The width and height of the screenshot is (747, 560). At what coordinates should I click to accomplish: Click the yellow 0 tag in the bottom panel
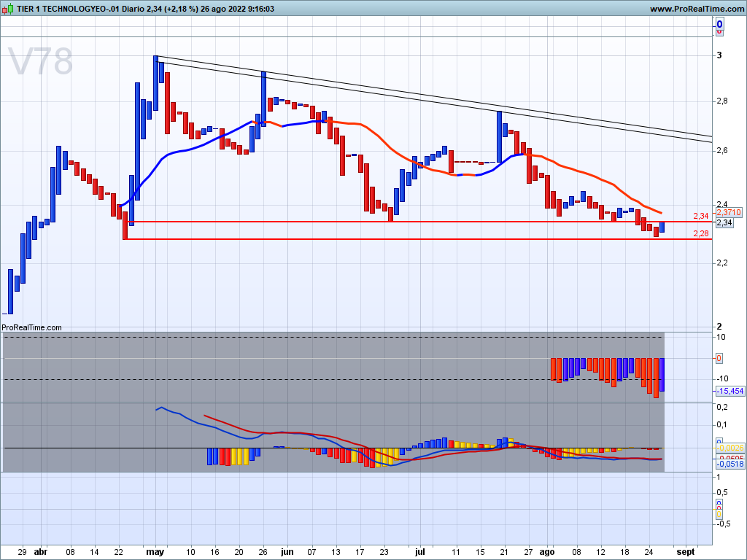click(719, 514)
